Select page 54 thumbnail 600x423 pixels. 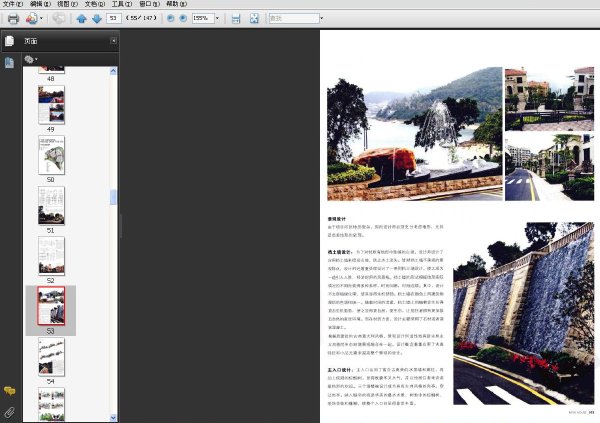[51, 357]
